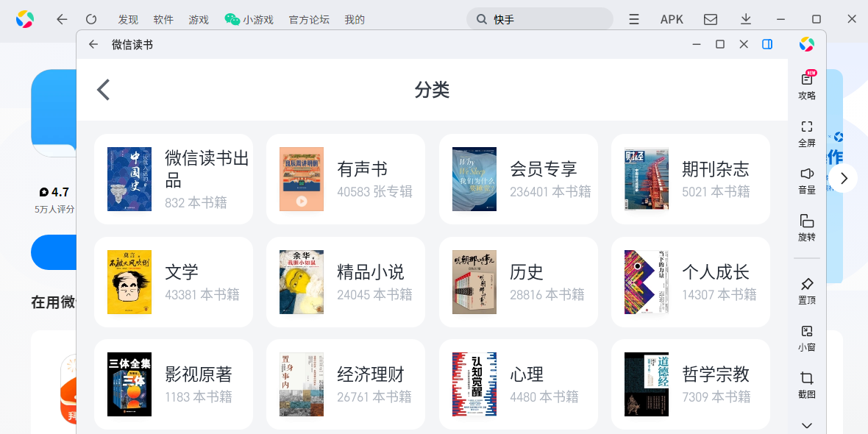Click the Why We Sleep book cover

[x=474, y=179]
